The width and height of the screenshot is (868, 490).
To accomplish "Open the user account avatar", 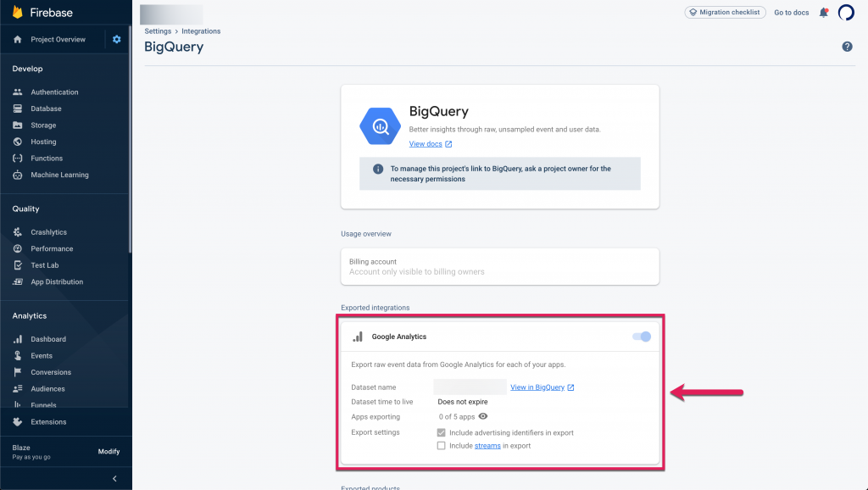I will click(846, 13).
